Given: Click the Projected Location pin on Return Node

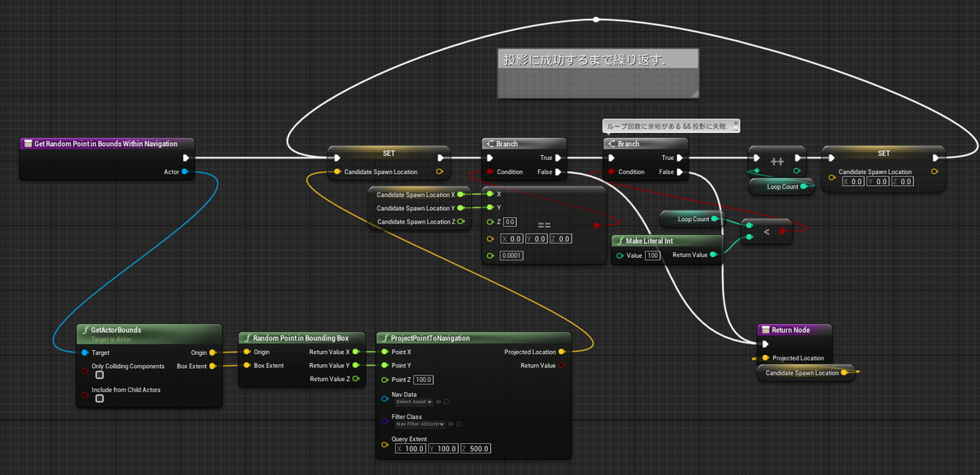Looking at the screenshot, I should 765,358.
